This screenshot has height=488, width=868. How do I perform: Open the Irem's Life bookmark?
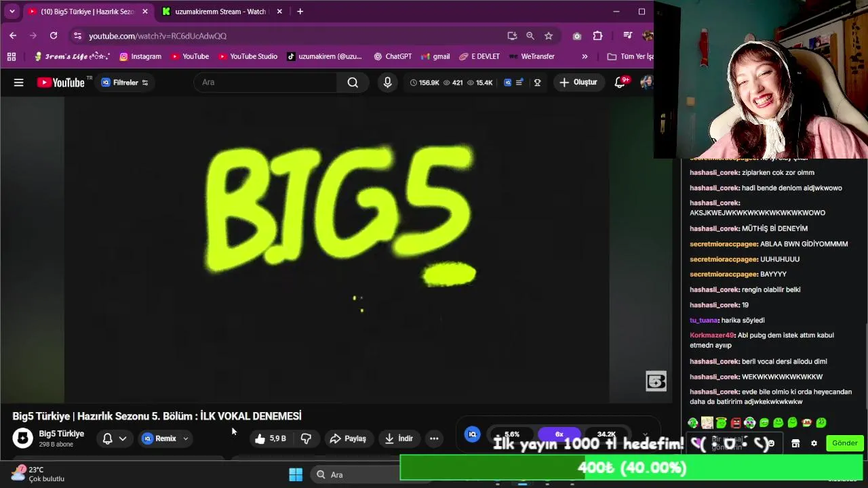point(72,56)
